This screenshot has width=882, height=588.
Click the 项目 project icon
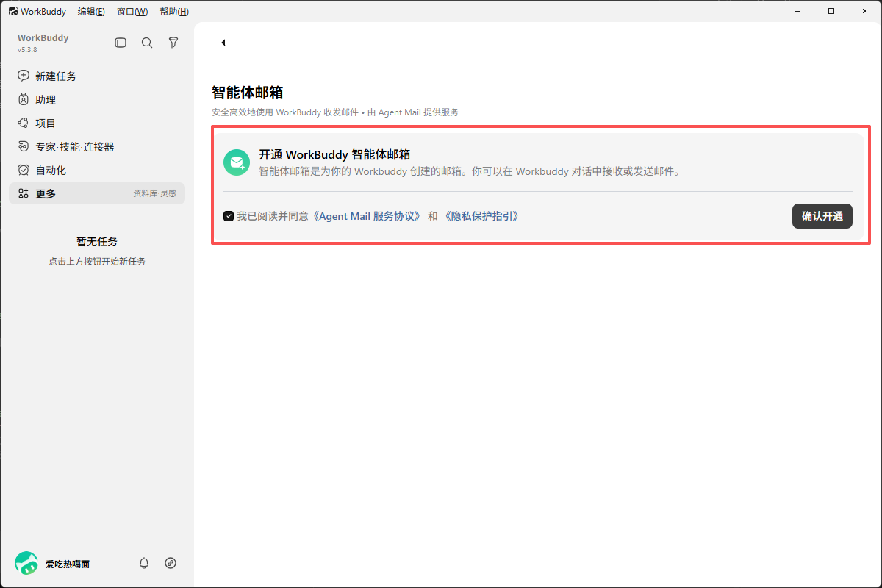pyautogui.click(x=24, y=123)
